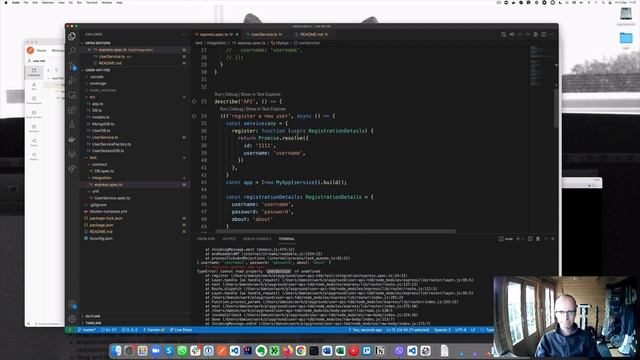Click the line and column status item
Image resolution: width=640 pixels, height=360 pixels.
pyautogui.click(x=408, y=330)
